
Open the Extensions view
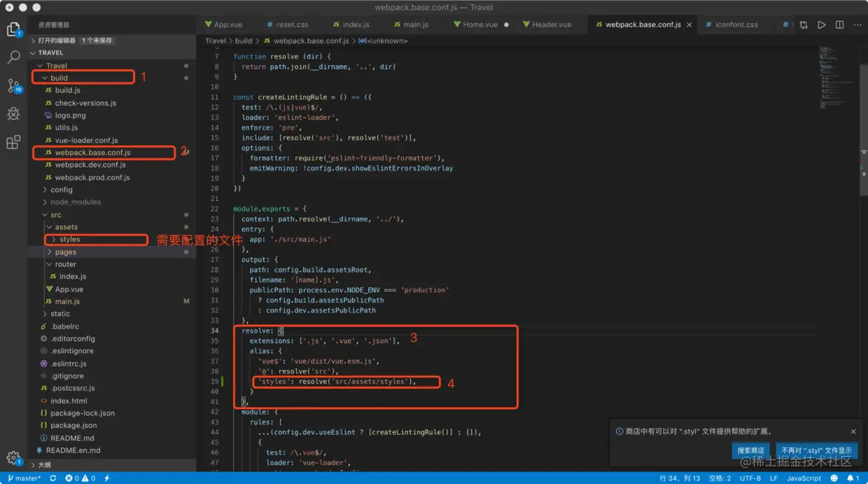[13, 143]
